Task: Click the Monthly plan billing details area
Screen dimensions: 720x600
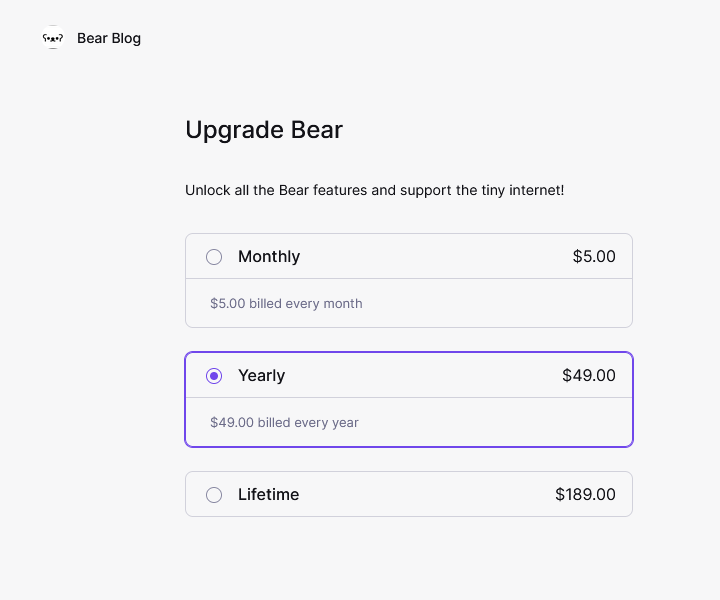Action: [409, 303]
